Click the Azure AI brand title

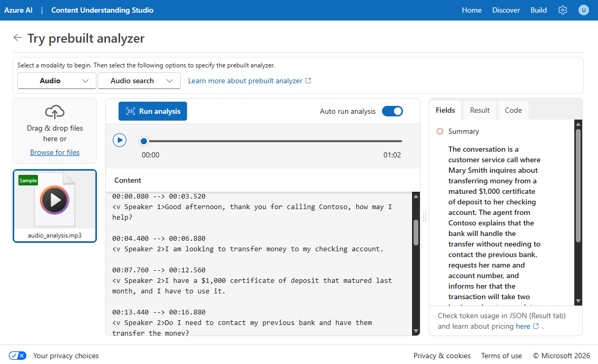point(18,11)
